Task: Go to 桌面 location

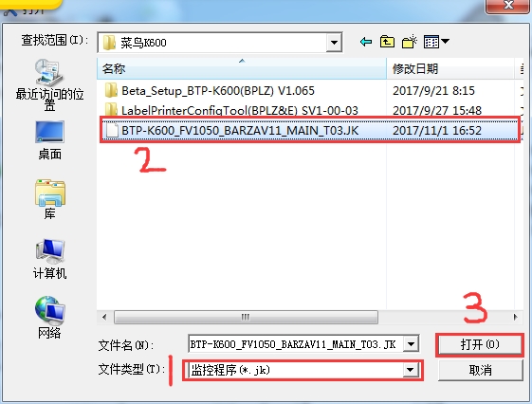Action: click(49, 140)
